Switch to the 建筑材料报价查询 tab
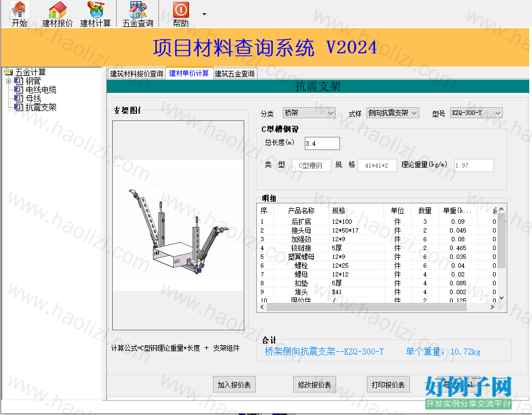Viewport: 532px width, 415px height. [136, 74]
